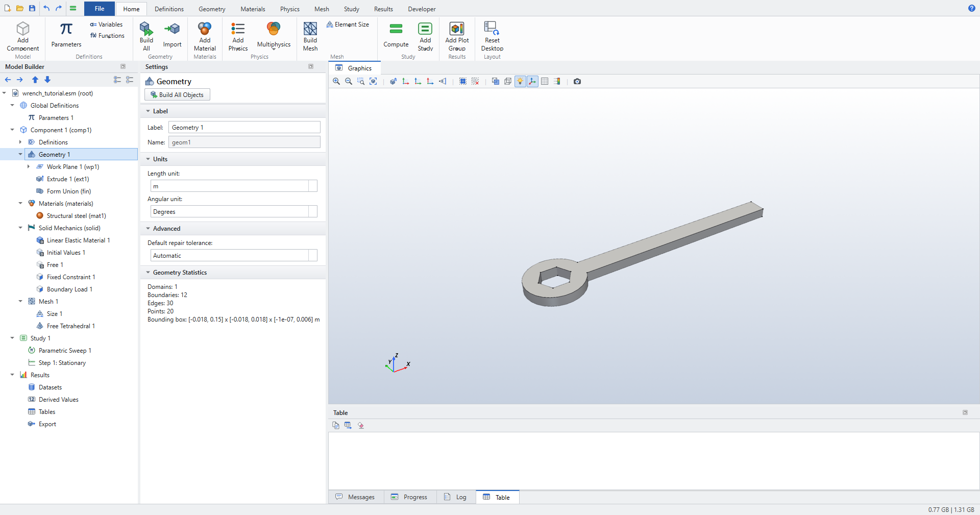The image size is (980, 515).
Task: Click the Variables button in Definitions group
Action: [106, 24]
